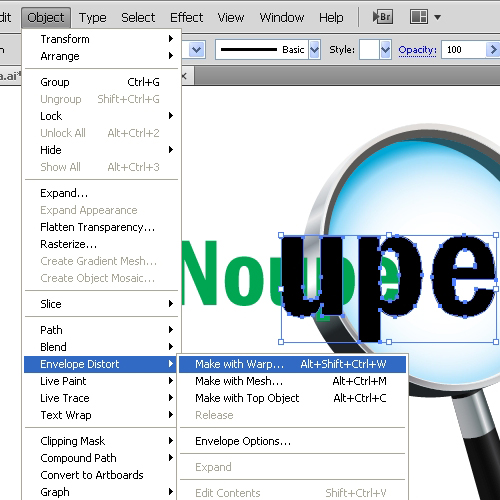500x500 pixels.
Task: Expand the arrange documents dropdown arrow
Action: coord(437,17)
